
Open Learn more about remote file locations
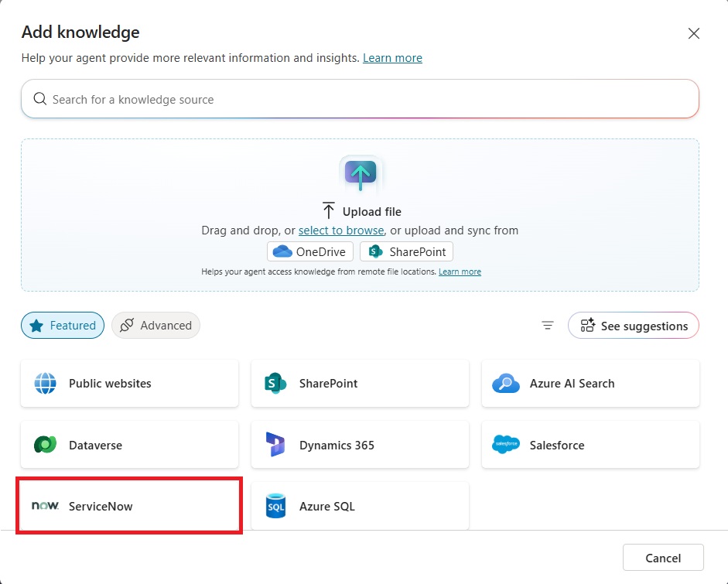[460, 272]
